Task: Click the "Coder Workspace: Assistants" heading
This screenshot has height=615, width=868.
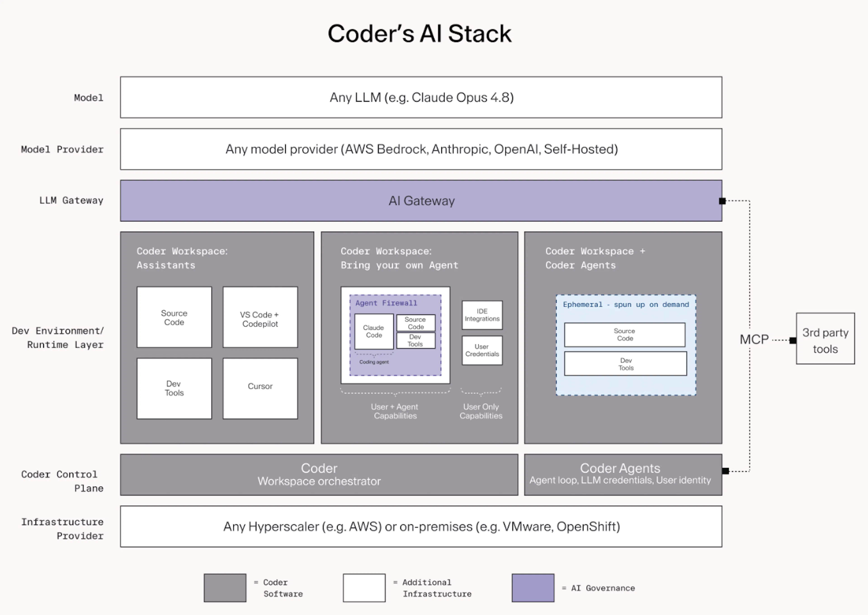Action: click(182, 258)
